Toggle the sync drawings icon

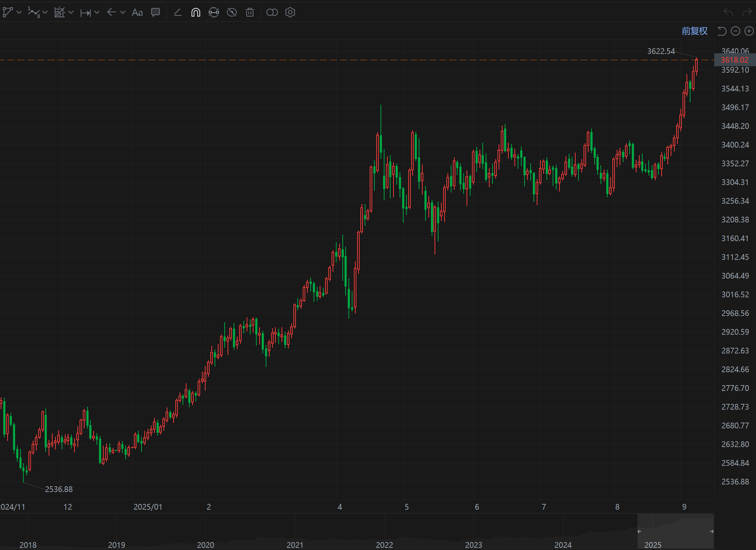tap(214, 13)
